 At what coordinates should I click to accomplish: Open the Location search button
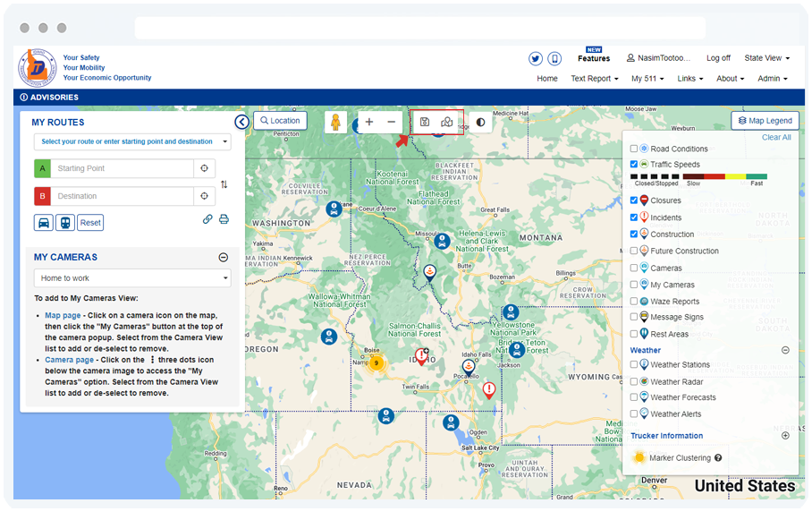pyautogui.click(x=280, y=121)
